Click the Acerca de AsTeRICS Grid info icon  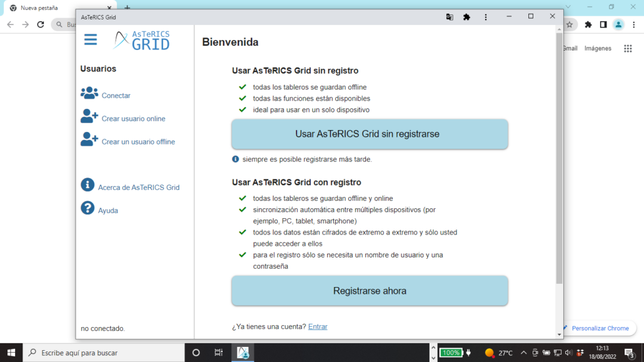click(87, 185)
